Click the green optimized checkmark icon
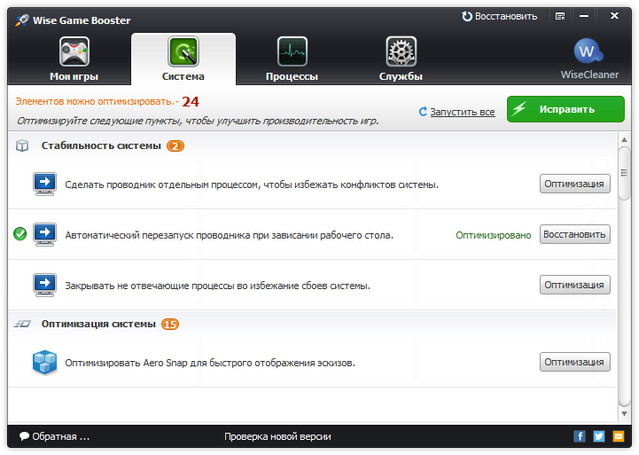The width and height of the screenshot is (639, 455). (x=20, y=235)
